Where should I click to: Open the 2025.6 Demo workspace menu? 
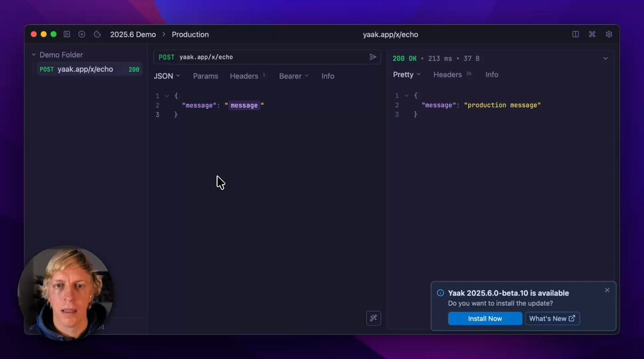click(133, 34)
